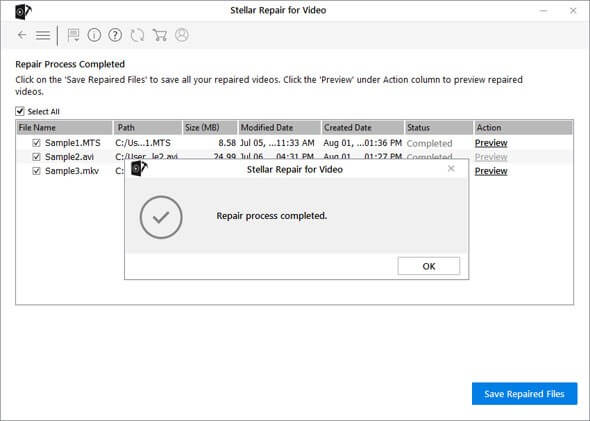Click the 'Repair Process Completed' heading
This screenshot has height=421, width=590.
(x=70, y=64)
